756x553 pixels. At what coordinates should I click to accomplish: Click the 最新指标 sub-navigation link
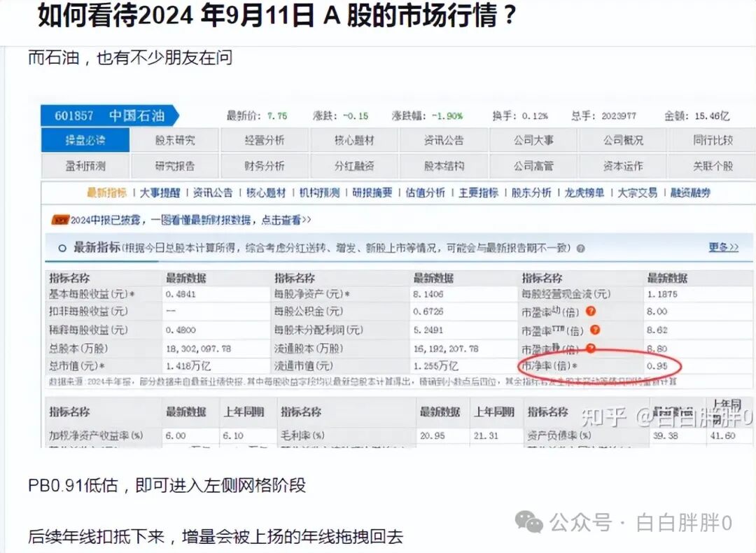coord(106,193)
